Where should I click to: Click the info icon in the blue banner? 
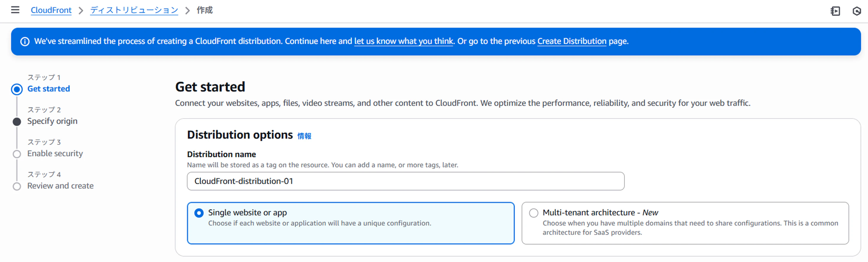point(25,41)
